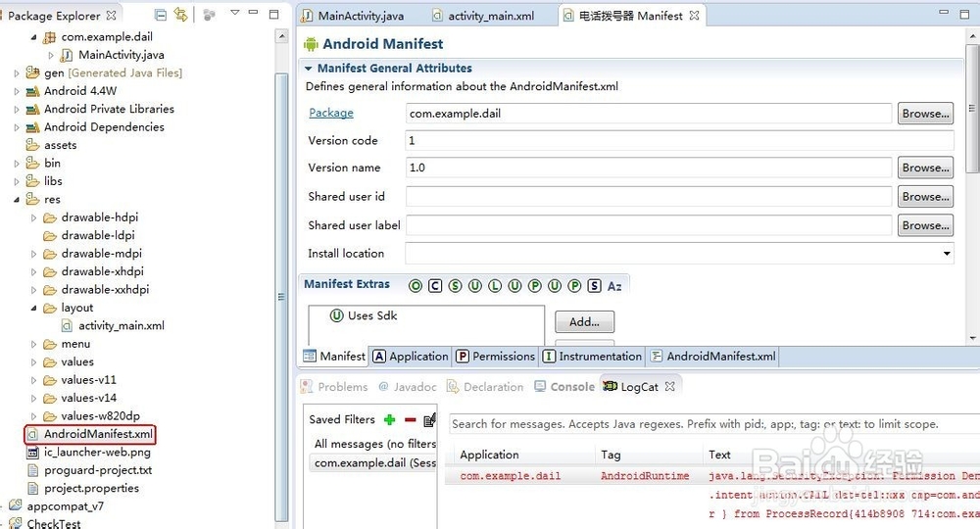Click the P icon beside the square S icon

(x=574, y=286)
